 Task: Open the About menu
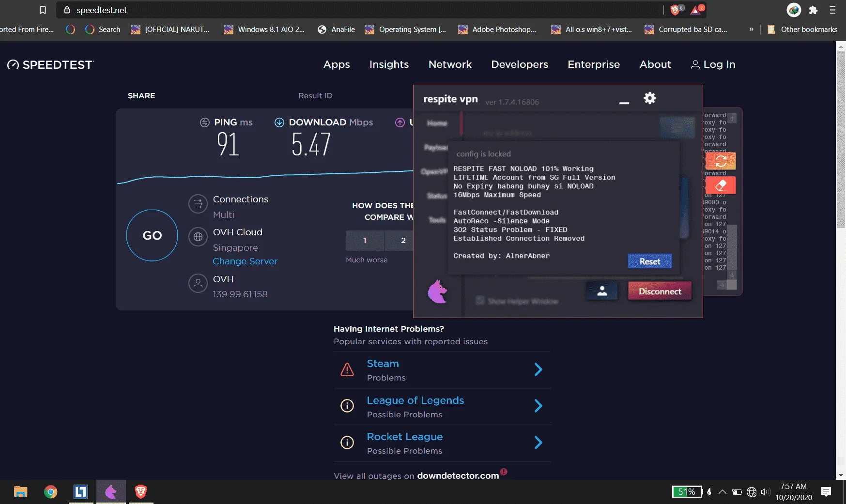click(655, 64)
